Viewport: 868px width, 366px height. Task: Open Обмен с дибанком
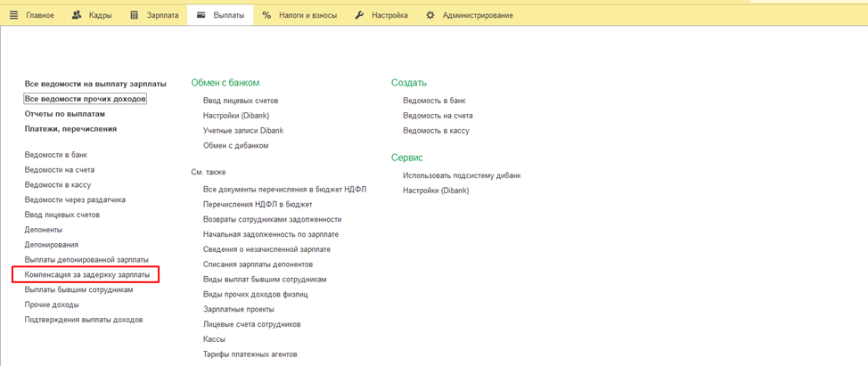[235, 145]
